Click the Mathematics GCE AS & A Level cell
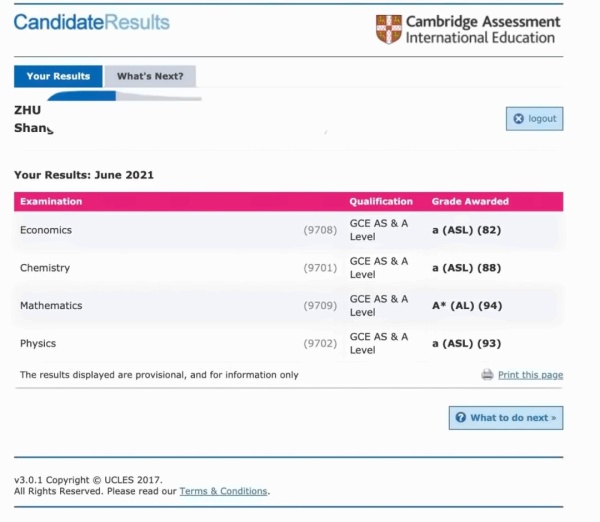The height and width of the screenshot is (522, 600). (x=379, y=305)
